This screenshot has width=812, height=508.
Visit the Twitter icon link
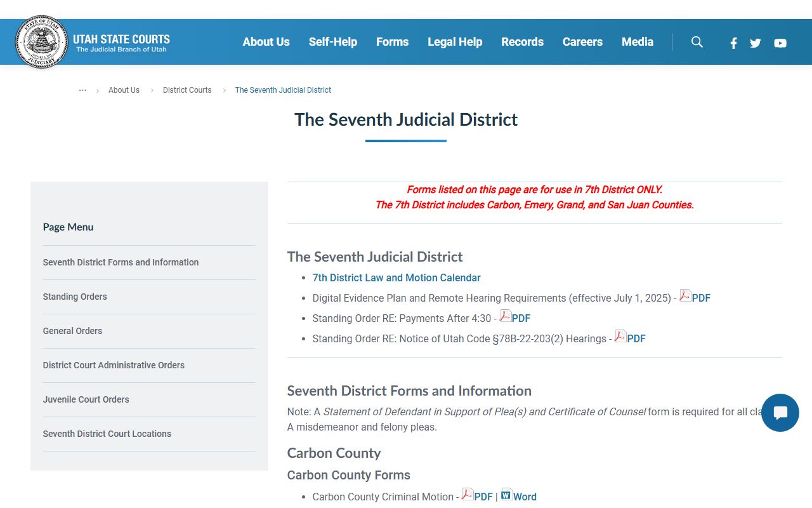[756, 43]
